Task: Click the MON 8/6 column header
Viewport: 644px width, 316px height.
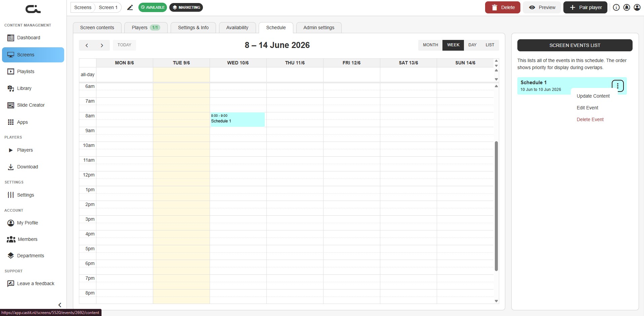Action: tap(124, 63)
